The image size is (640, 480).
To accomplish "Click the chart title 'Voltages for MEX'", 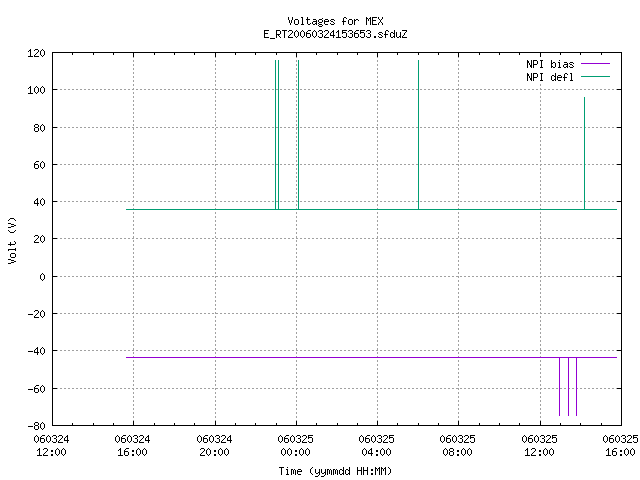I will click(335, 21).
